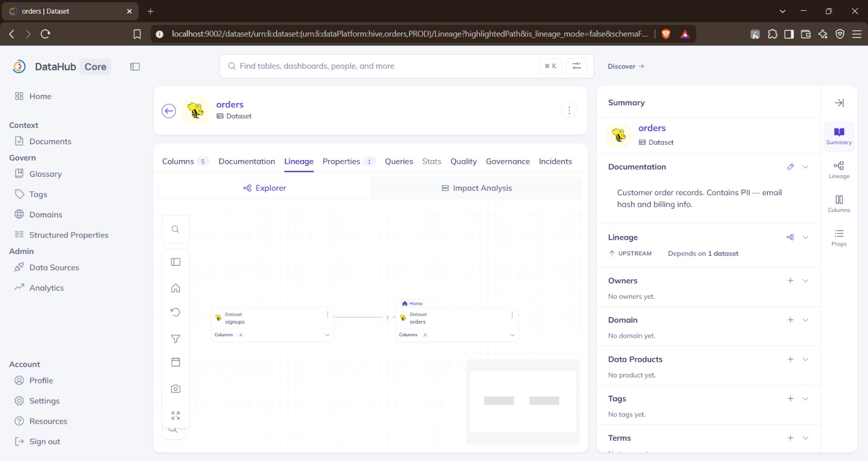
Task: Open lineage view from Summary Lineage icon
Action: 790,238
